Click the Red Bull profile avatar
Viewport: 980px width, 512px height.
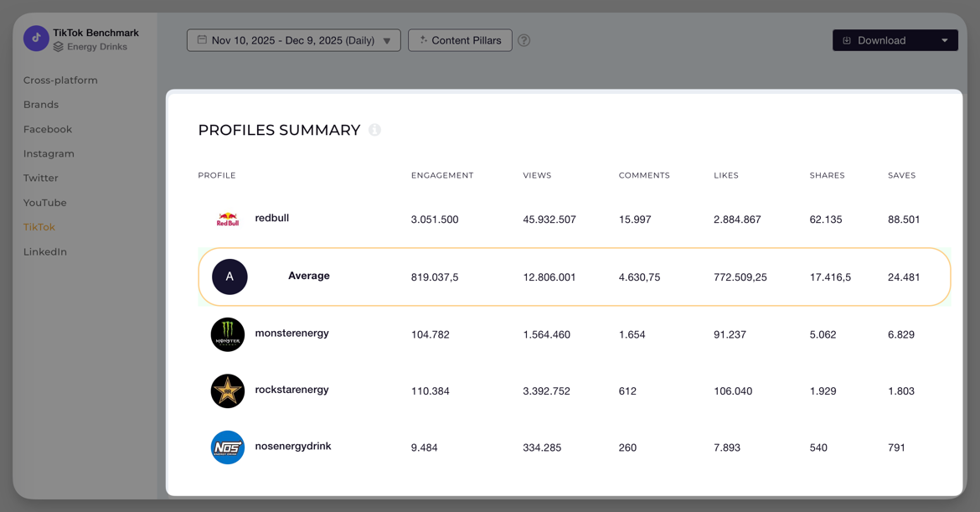226,219
